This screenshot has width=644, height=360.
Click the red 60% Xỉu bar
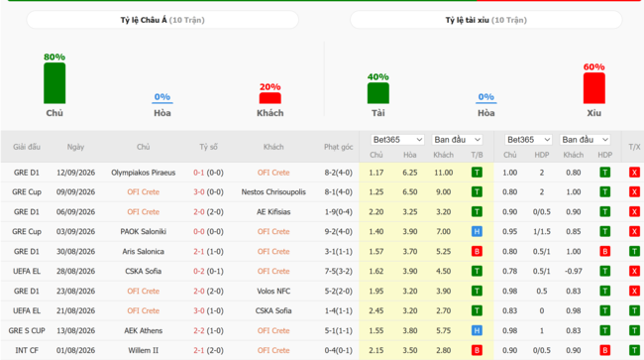[593, 88]
